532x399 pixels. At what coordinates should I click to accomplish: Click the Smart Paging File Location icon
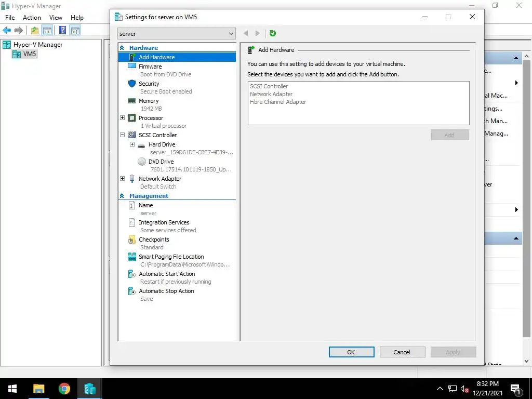click(131, 257)
